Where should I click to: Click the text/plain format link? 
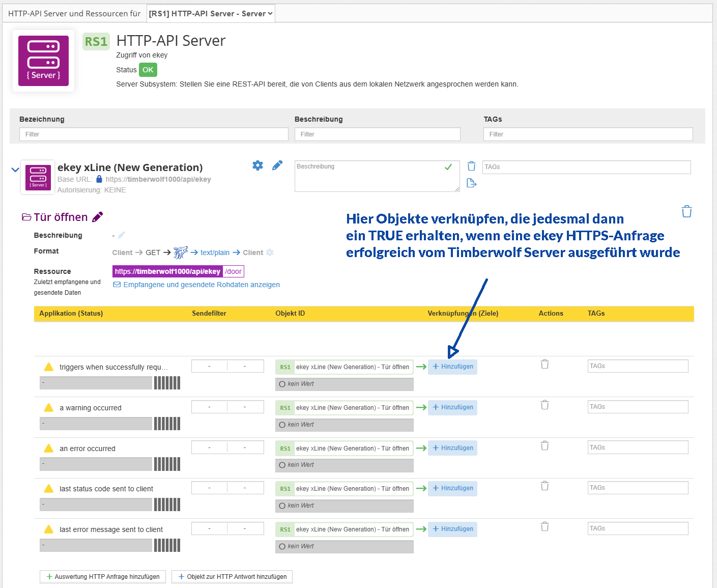pyautogui.click(x=215, y=253)
